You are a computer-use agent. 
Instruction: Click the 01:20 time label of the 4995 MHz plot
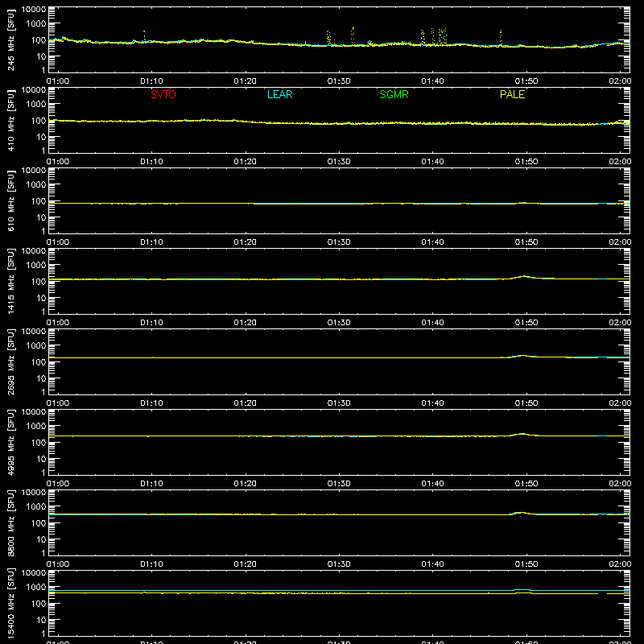246,484
